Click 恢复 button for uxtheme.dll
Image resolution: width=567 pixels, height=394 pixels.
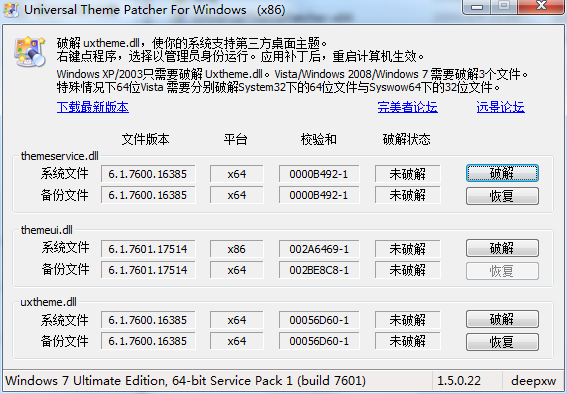click(502, 342)
